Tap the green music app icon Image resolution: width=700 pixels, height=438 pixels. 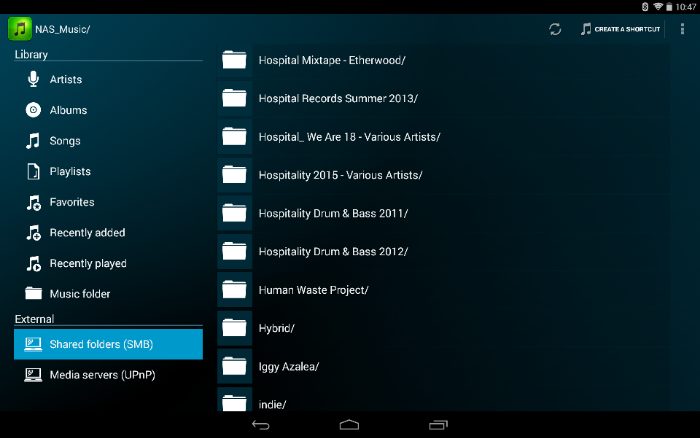point(20,29)
